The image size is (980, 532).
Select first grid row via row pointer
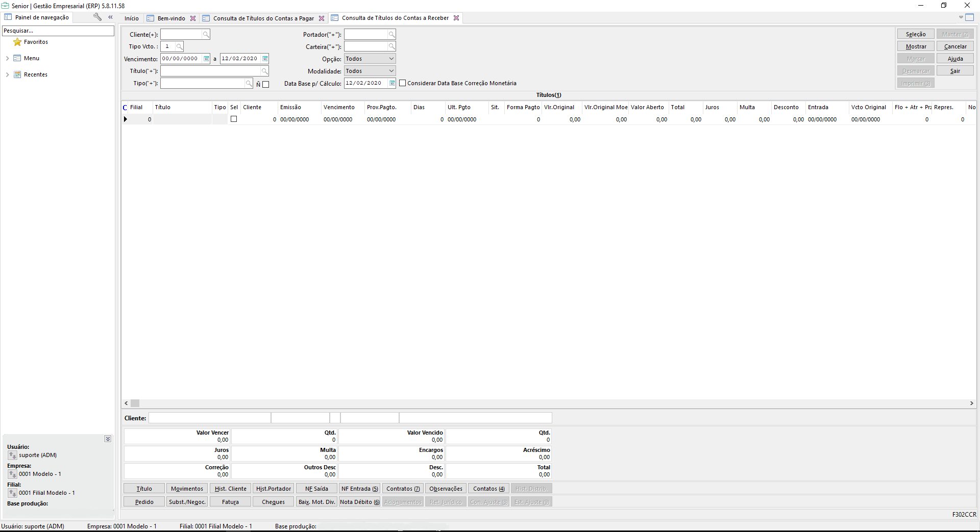126,119
